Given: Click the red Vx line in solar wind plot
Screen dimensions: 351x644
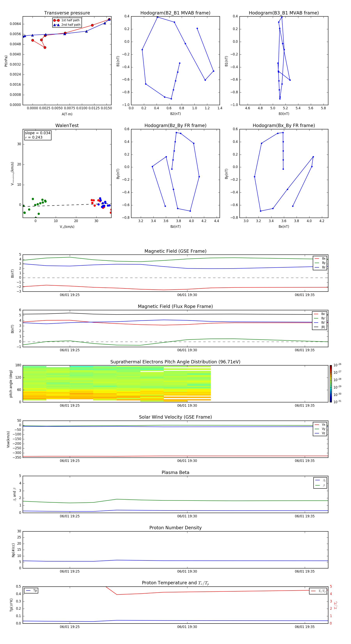Looking at the screenshot, I should [175, 456].
